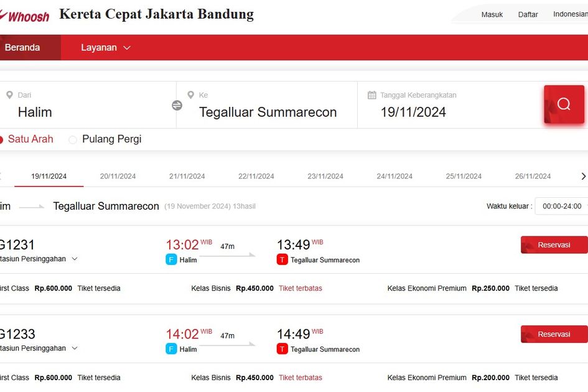Click the 13hasil results count text
The width and height of the screenshot is (588, 392).
[244, 207]
